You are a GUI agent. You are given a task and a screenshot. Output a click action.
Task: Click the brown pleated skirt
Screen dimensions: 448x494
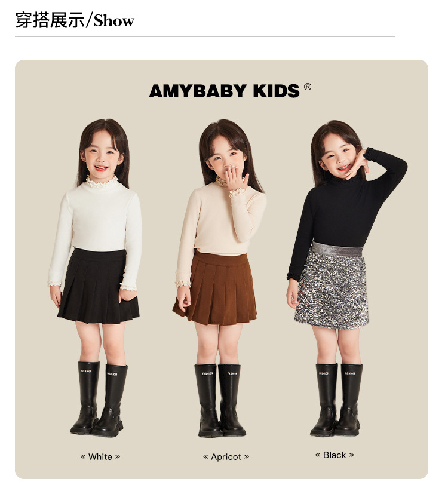(216, 288)
